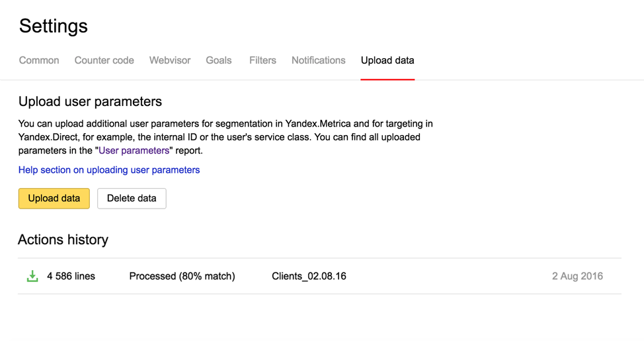The height and width of the screenshot is (341, 644).
Task: Select the Goals tab
Action: [x=219, y=60]
